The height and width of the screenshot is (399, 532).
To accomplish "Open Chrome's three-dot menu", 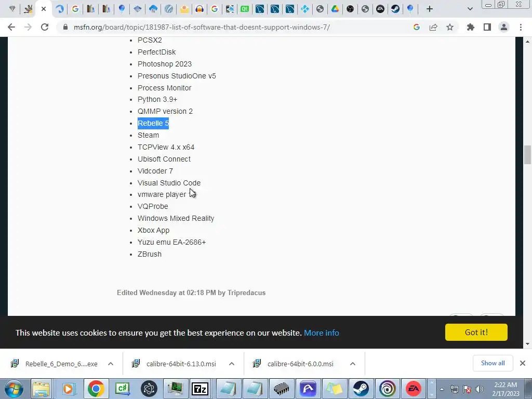I will click(x=521, y=27).
